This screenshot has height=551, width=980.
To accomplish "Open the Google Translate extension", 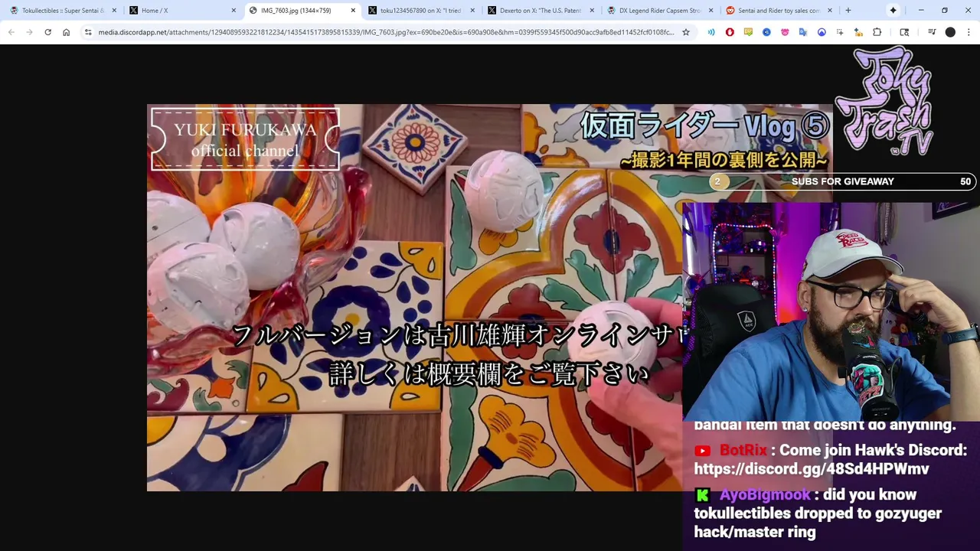I will pos(803,32).
